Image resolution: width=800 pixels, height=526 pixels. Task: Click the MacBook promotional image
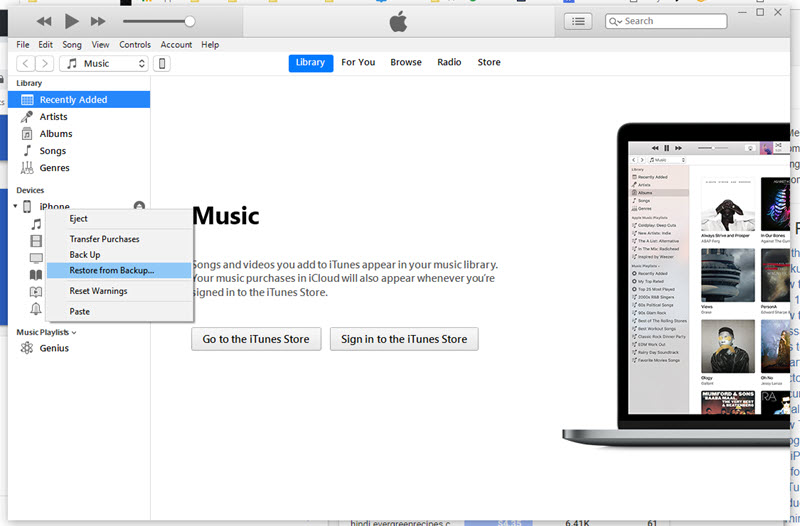676,286
